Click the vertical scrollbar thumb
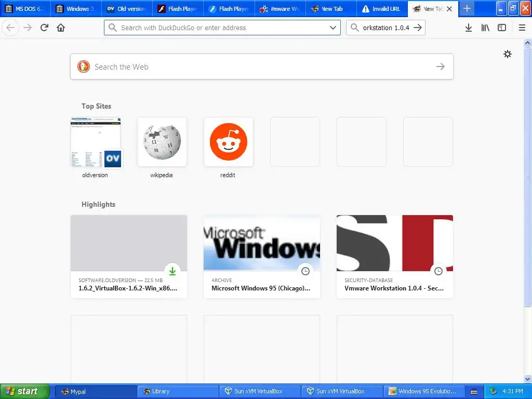Screen dimensions: 532x399 [x=528, y=177]
